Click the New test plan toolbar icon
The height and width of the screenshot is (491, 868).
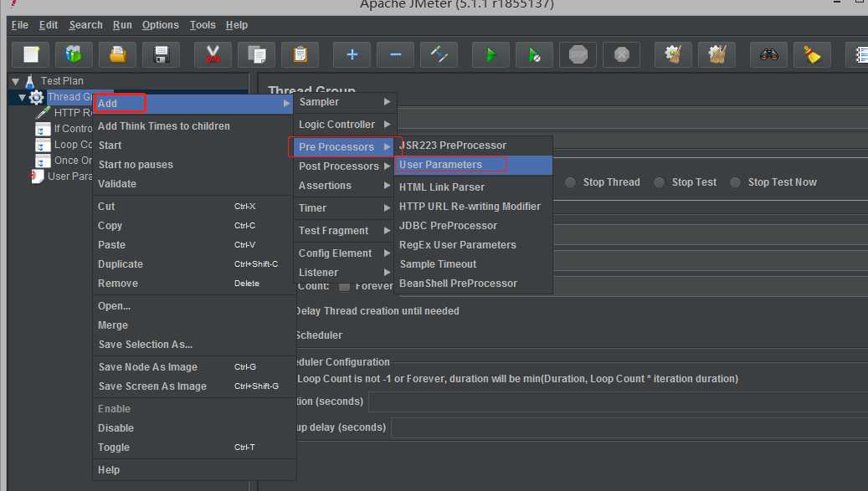coord(31,54)
